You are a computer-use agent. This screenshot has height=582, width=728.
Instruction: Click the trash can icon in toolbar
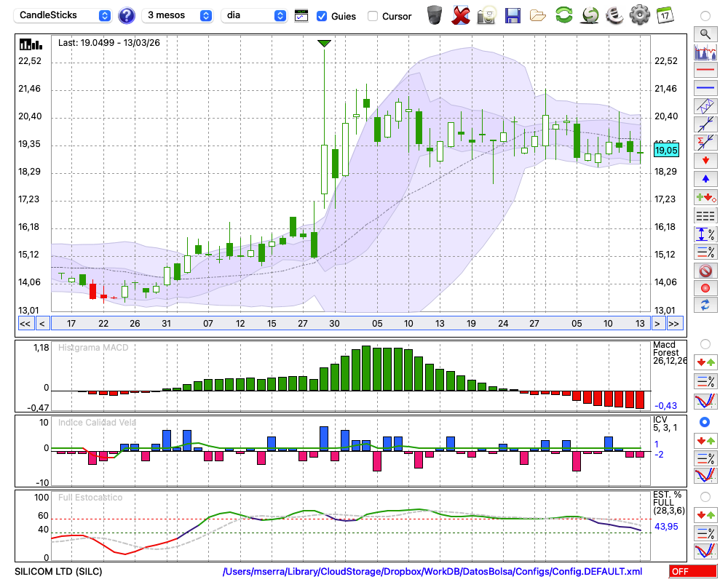coord(435,15)
